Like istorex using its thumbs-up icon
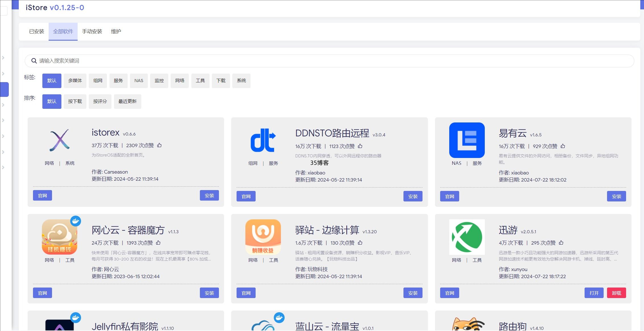 coord(160,145)
